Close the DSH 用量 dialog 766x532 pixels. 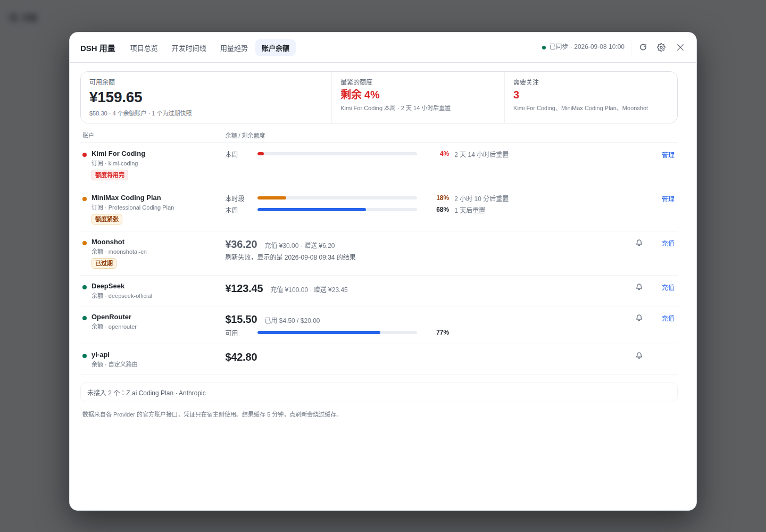point(680,47)
